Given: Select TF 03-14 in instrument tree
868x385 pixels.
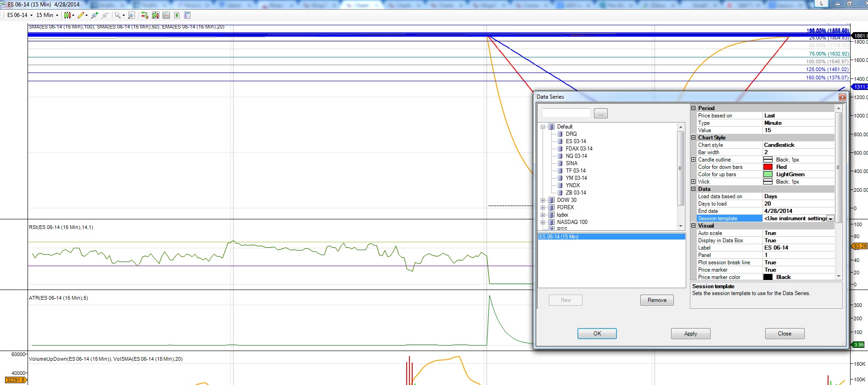Looking at the screenshot, I should (576, 171).
